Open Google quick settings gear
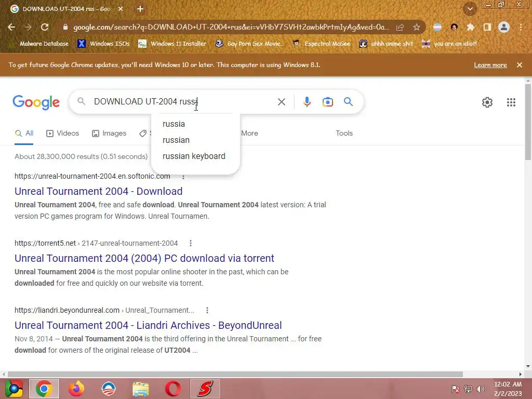532x399 pixels. 487,102
